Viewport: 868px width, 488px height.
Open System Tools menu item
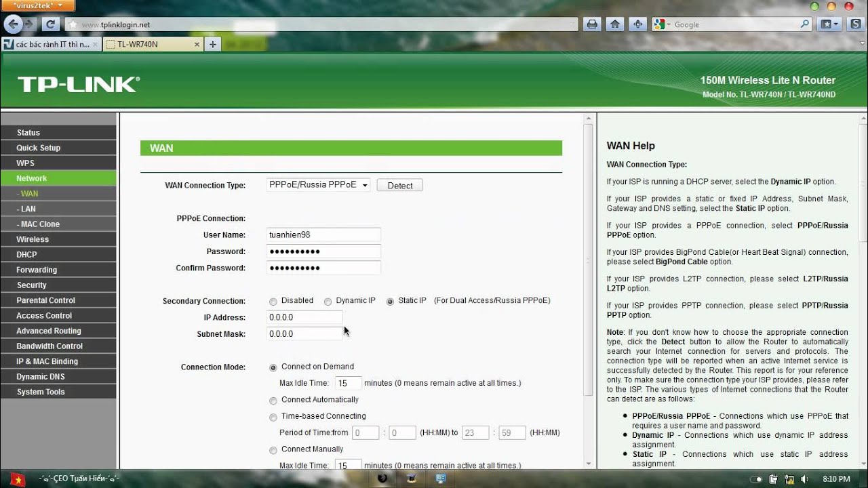(x=58, y=392)
